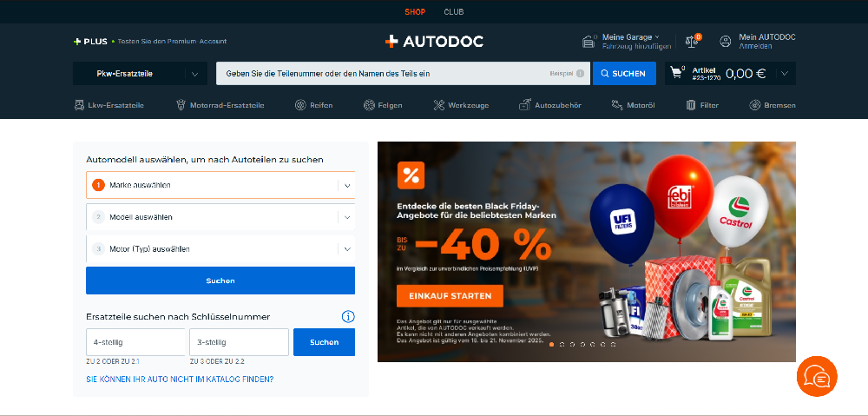
Task: Click Fahrzeug hinzufügen link
Action: pos(636,46)
